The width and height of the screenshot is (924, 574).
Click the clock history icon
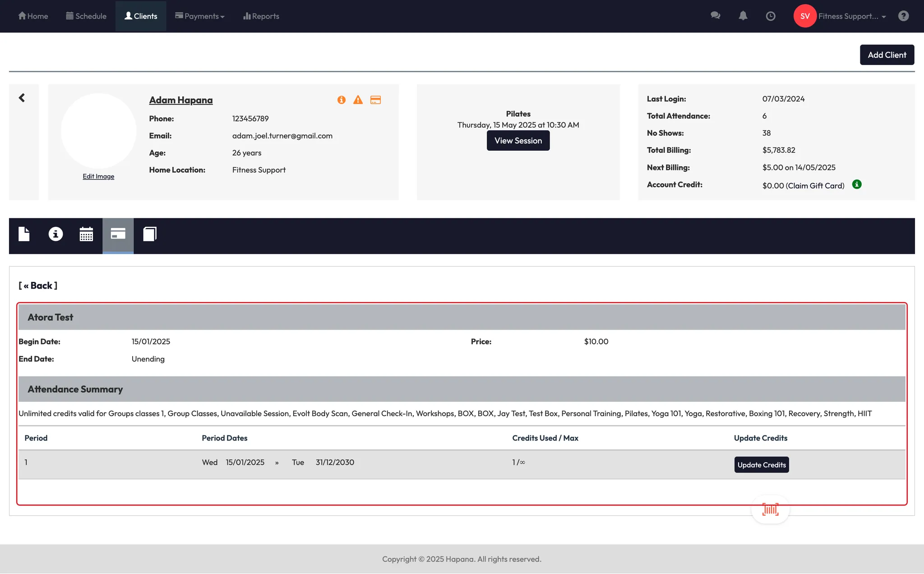tap(771, 16)
